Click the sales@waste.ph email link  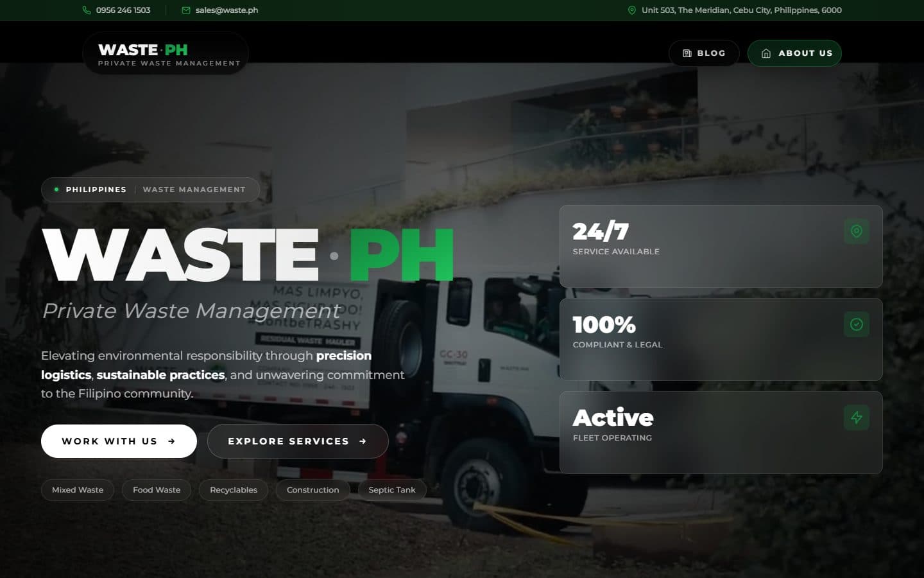(227, 10)
